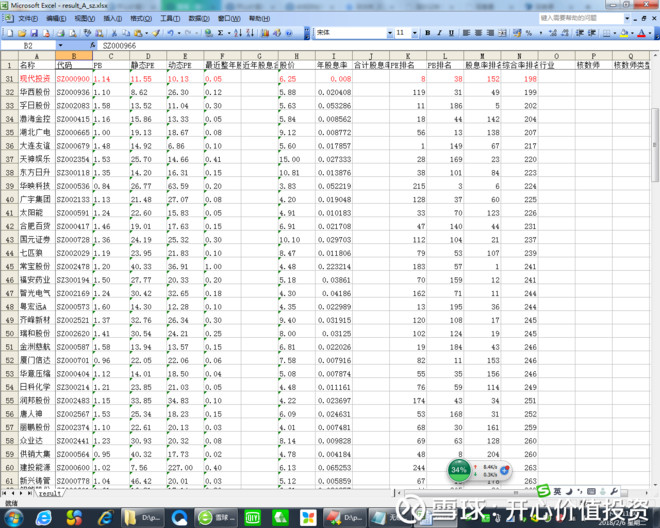The image size is (660, 528).
Task: Select column H header
Action: point(296,56)
